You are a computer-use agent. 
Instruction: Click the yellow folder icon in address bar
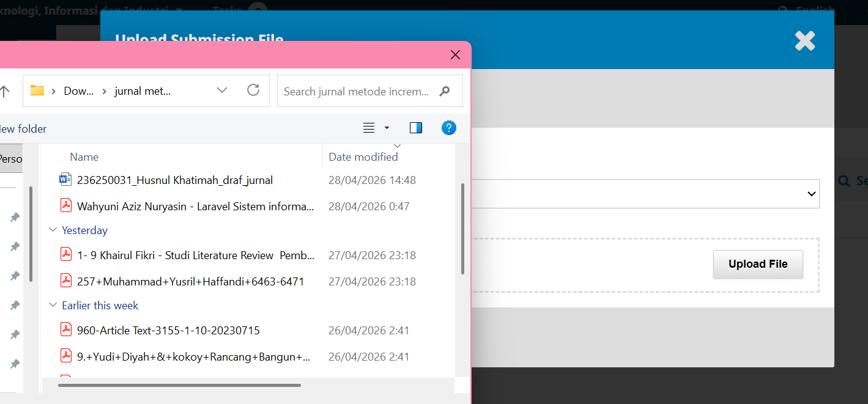coord(37,90)
